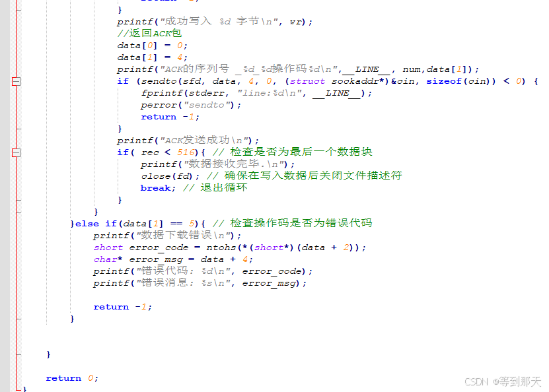Collapse the rec < 516 if-block fold marker
The image size is (549, 392).
pos(15,152)
